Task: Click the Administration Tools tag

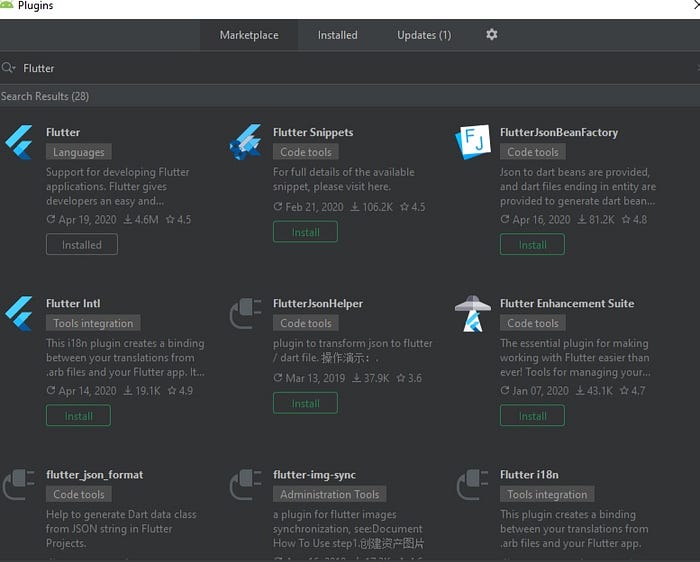Action: tap(329, 494)
